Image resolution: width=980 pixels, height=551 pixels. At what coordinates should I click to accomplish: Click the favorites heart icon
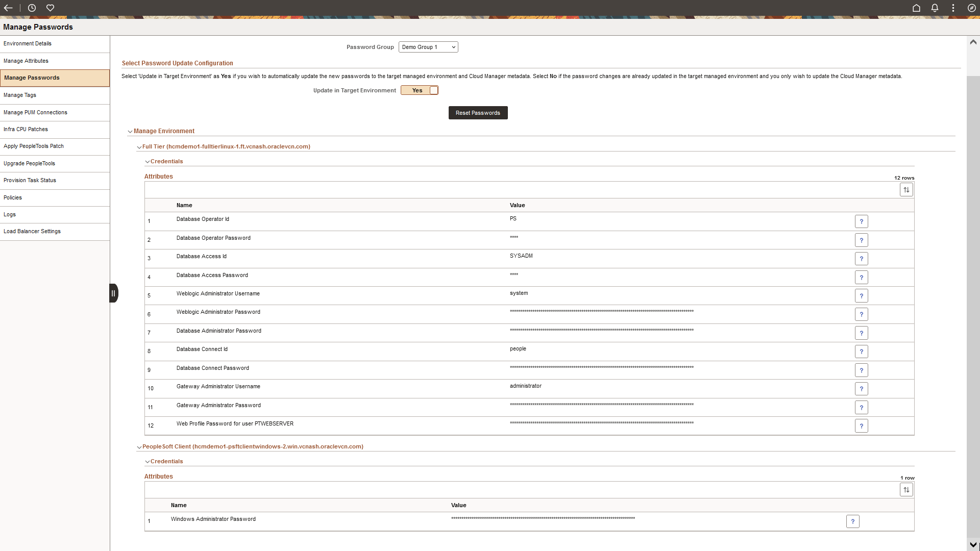tap(50, 8)
